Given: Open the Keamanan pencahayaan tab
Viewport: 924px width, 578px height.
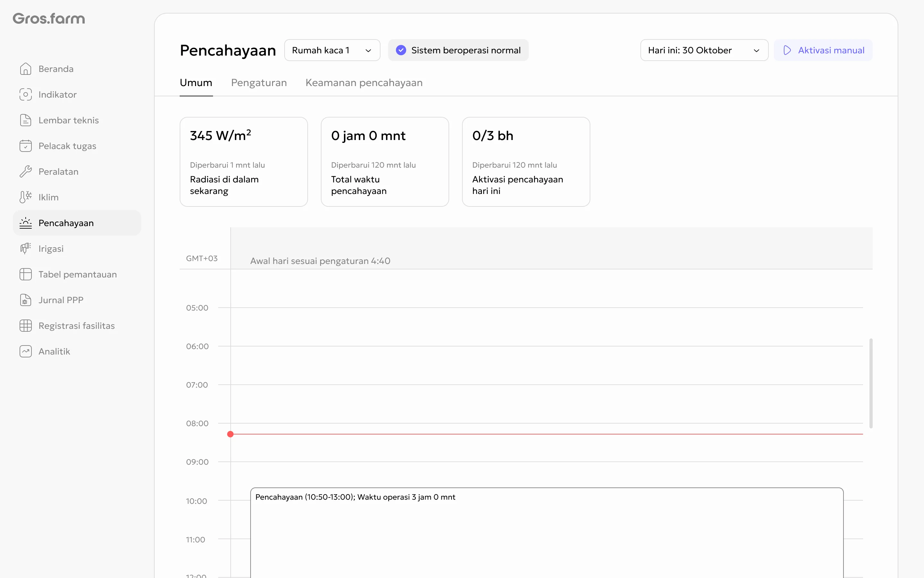Looking at the screenshot, I should pyautogui.click(x=364, y=83).
